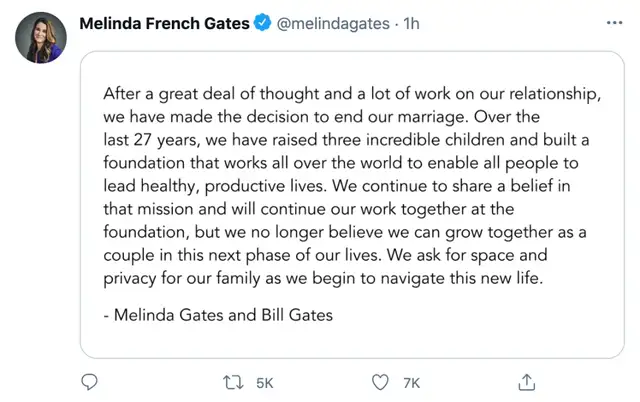
Task: Click the reply speech bubble icon
Action: [x=89, y=382]
